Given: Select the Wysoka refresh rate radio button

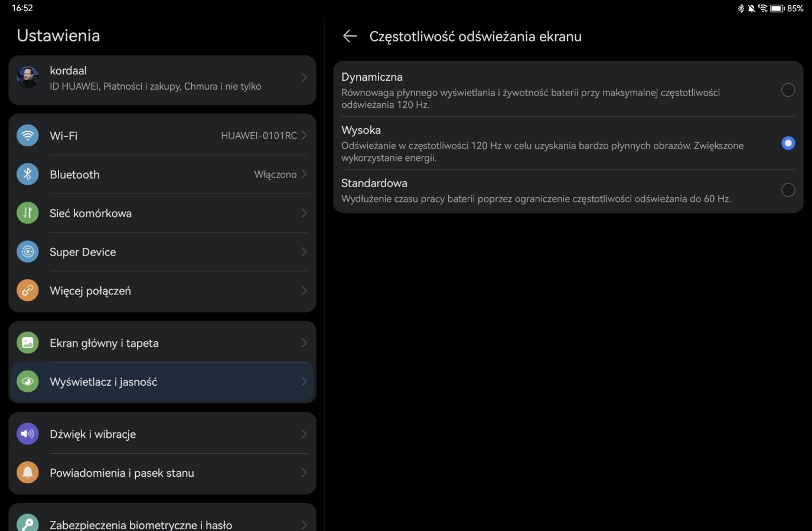Looking at the screenshot, I should coord(788,143).
